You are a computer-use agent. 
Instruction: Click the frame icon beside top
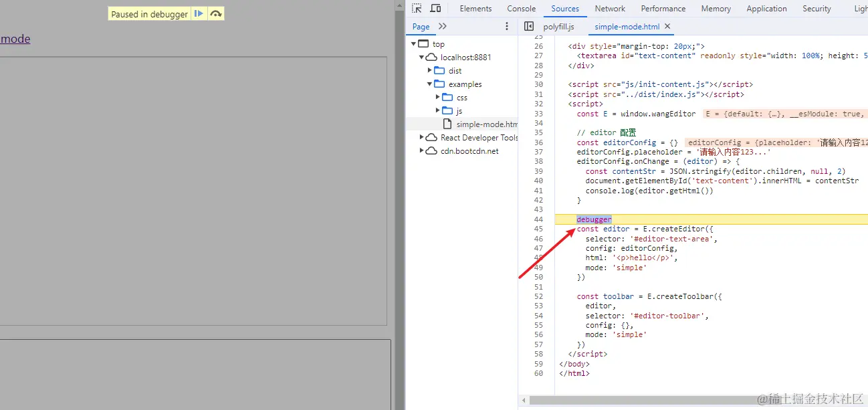(423, 43)
